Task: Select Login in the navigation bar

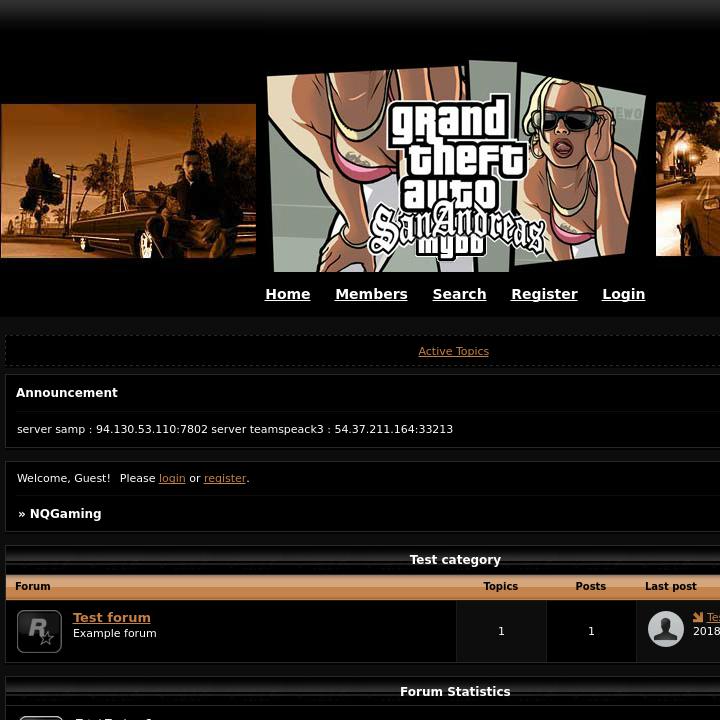Action: point(623,294)
